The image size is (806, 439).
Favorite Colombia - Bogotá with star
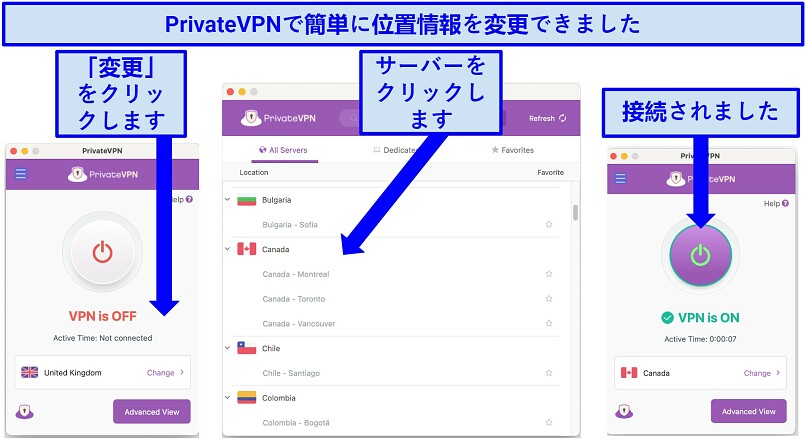click(x=548, y=422)
